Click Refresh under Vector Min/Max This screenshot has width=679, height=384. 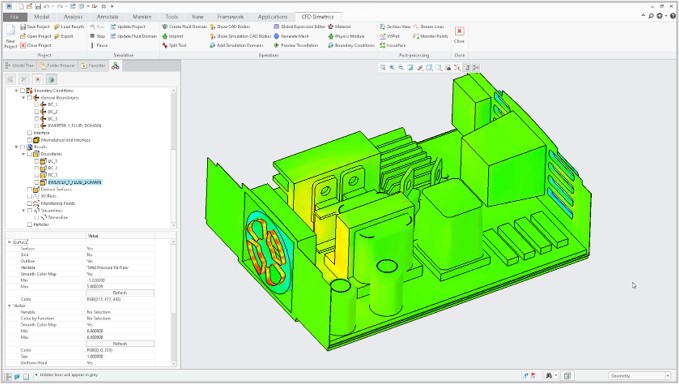click(x=120, y=344)
